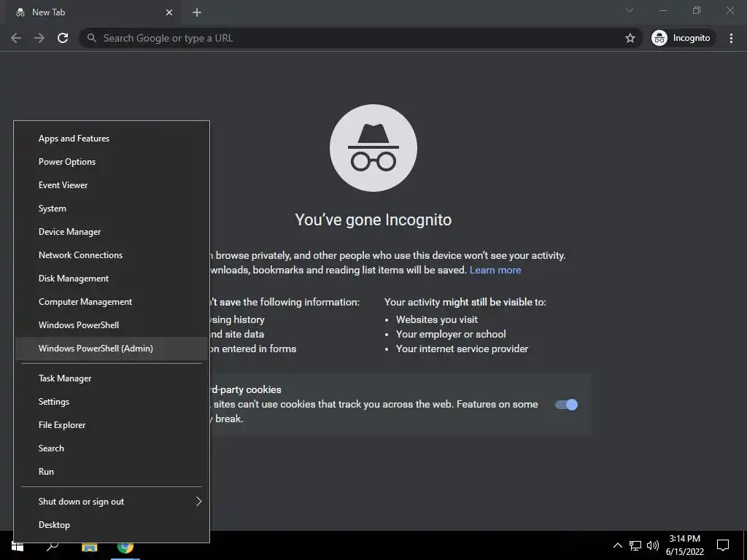Open Task Manager
Viewport: 747px width, 560px height.
point(112,378)
